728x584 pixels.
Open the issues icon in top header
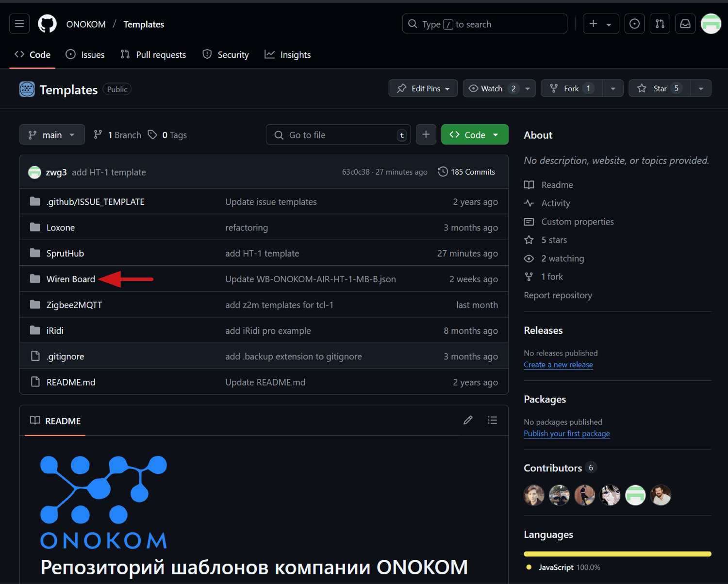tap(634, 24)
